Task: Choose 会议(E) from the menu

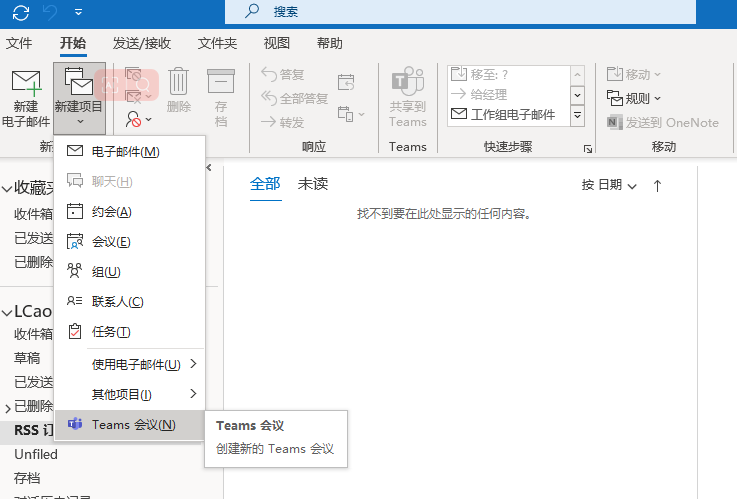Action: [x=130, y=242]
